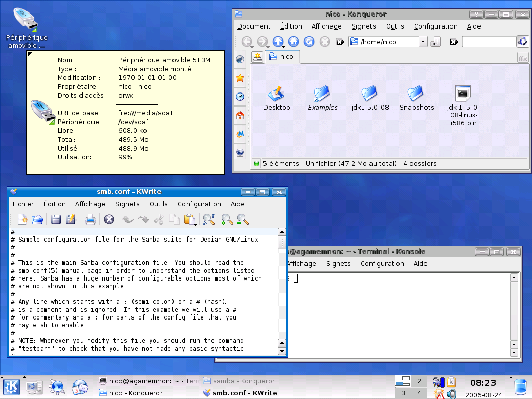Click the Reload button in Konqueror toolbar

pos(309,42)
